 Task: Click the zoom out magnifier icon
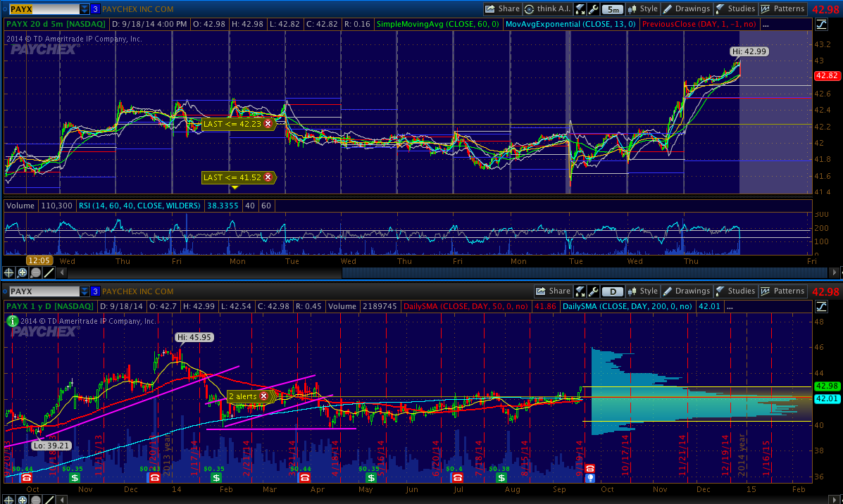point(35,272)
